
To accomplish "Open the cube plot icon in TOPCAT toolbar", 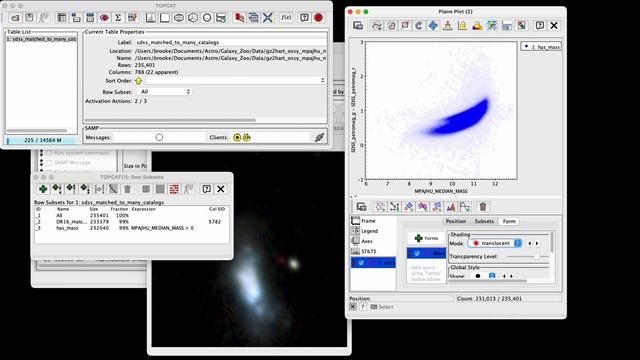I will pos(193,18).
